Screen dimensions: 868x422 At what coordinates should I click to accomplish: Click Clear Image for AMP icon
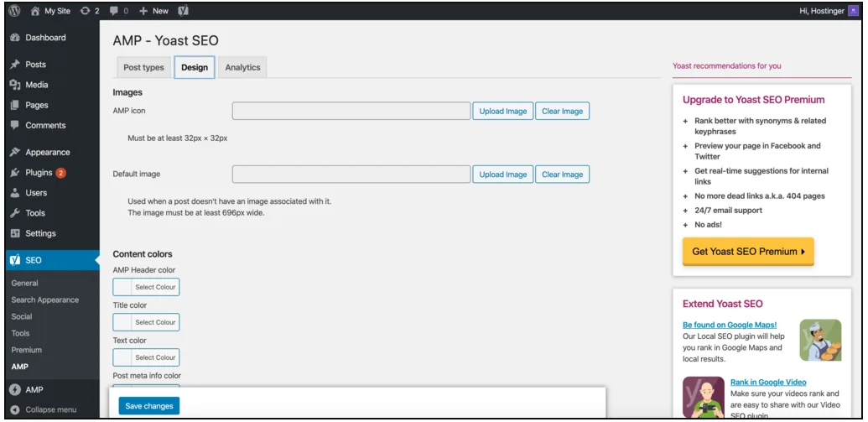click(563, 111)
